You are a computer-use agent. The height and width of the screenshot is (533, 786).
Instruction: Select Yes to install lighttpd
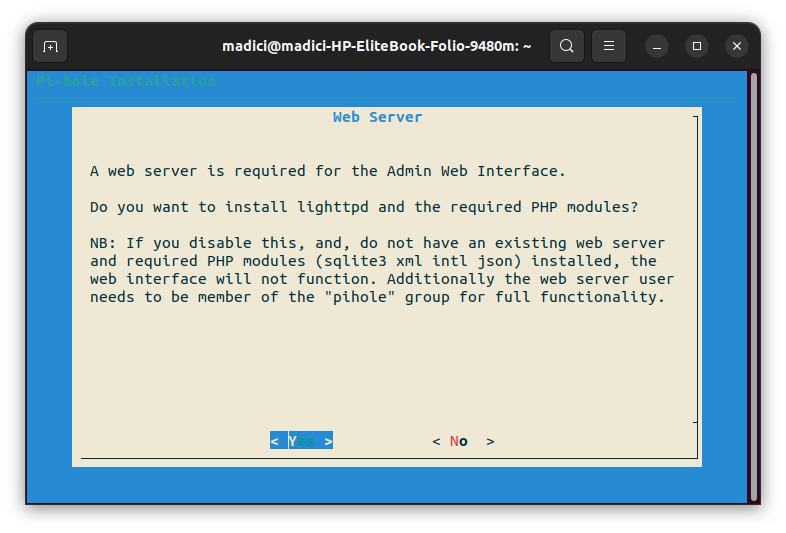pos(301,441)
